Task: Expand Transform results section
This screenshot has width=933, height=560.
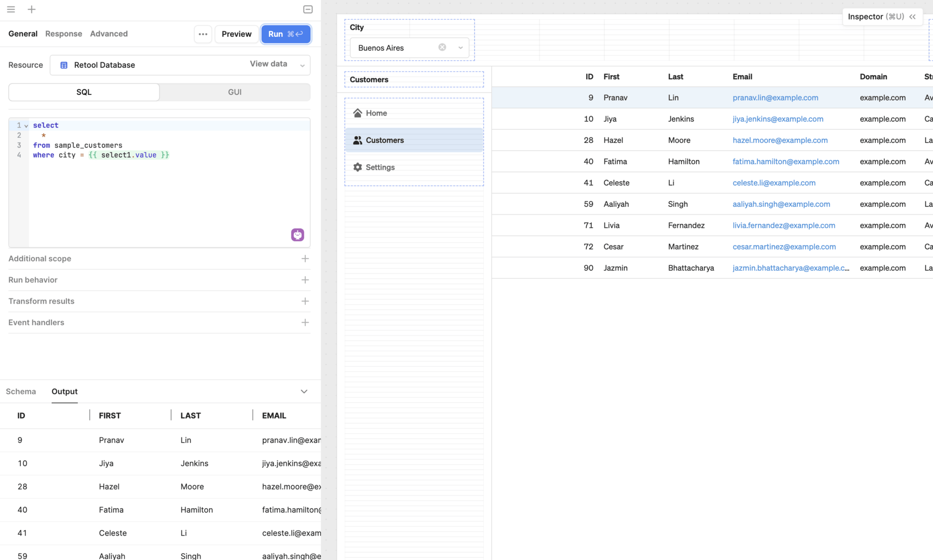Action: click(305, 301)
